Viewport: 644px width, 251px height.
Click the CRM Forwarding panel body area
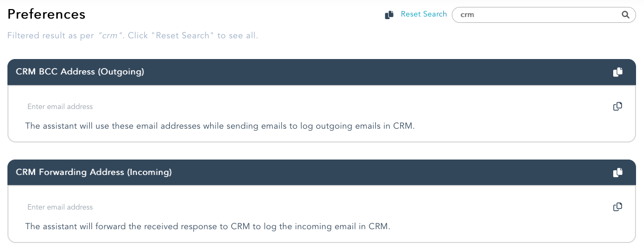tap(322, 214)
